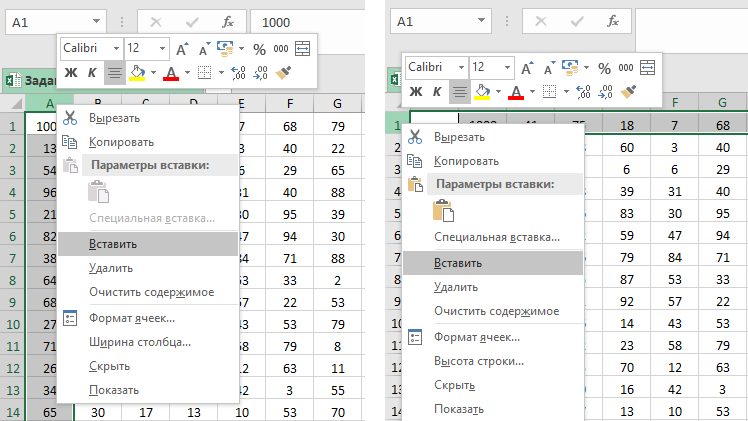
Task: Select Ширина столбца... from the context menu
Action: [x=139, y=342]
